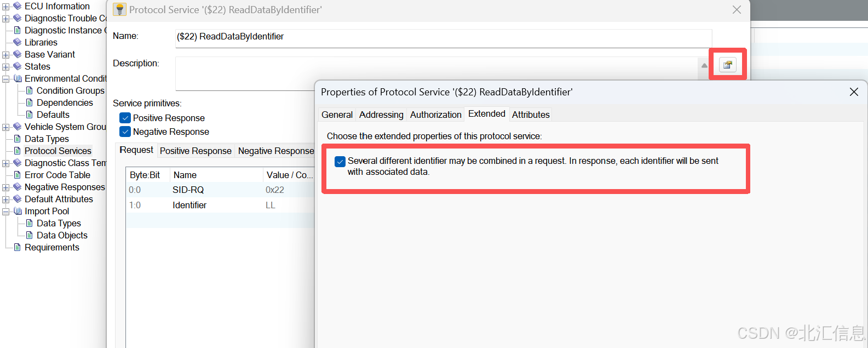Click the Diagnostic Trouble Codes tree icon
Viewport: 868px width, 348px height.
click(18, 18)
